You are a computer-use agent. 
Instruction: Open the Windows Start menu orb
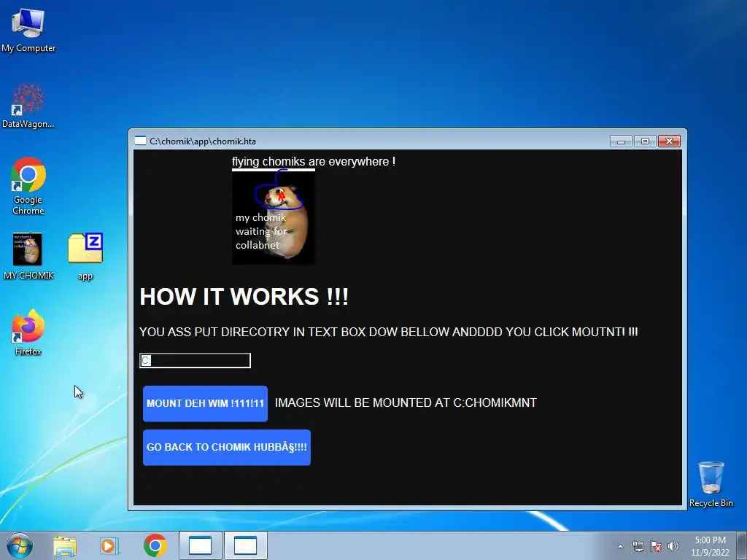pos(20,545)
